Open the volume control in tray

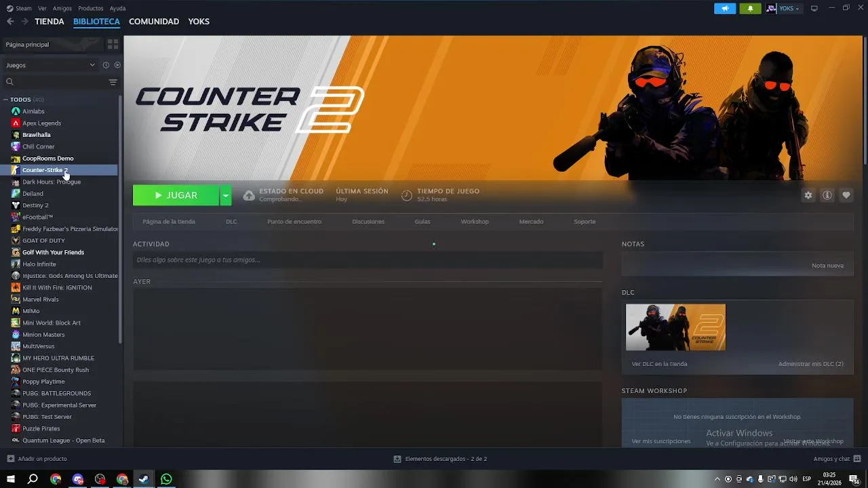point(793,479)
